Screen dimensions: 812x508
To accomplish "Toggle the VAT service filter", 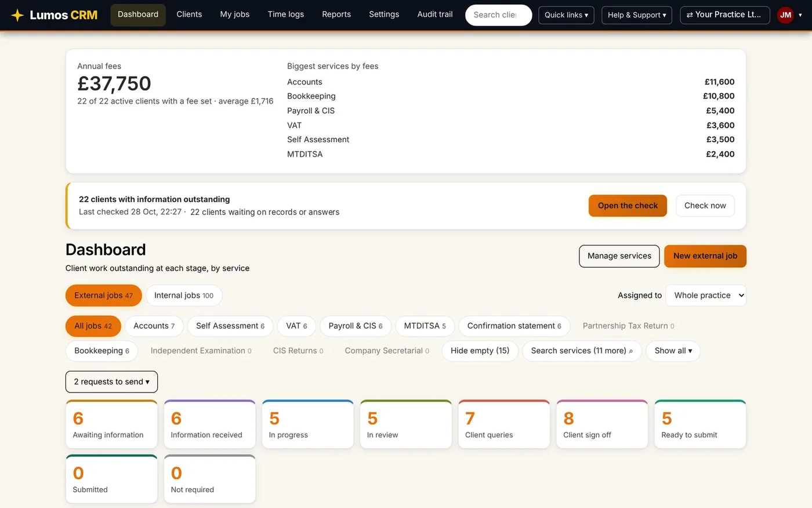I will point(296,326).
